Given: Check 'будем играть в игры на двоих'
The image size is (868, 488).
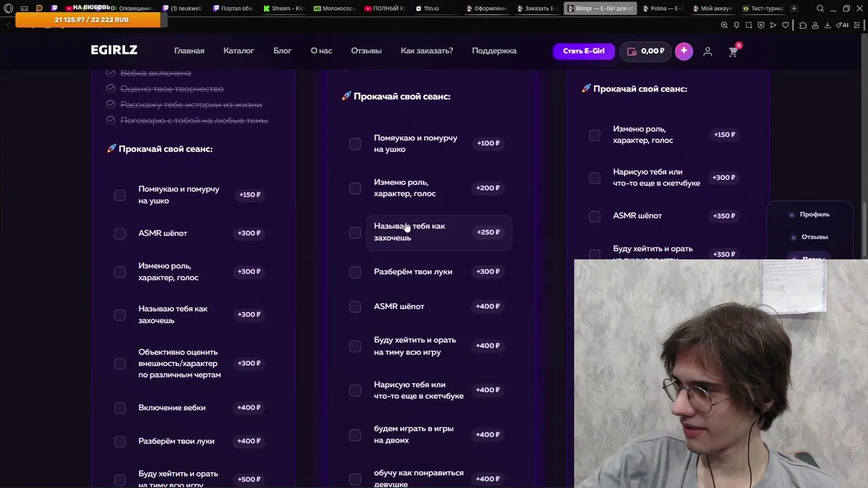Looking at the screenshot, I should tap(355, 434).
